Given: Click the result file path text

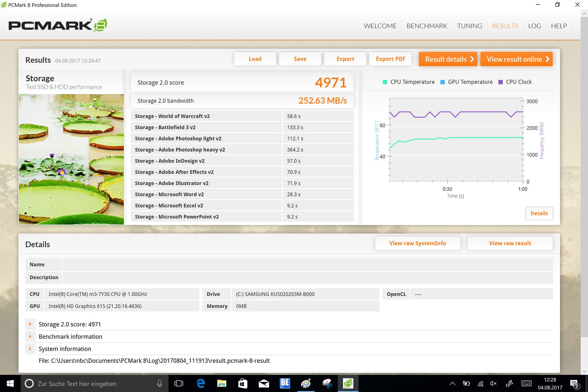Looking at the screenshot, I should [154, 361].
